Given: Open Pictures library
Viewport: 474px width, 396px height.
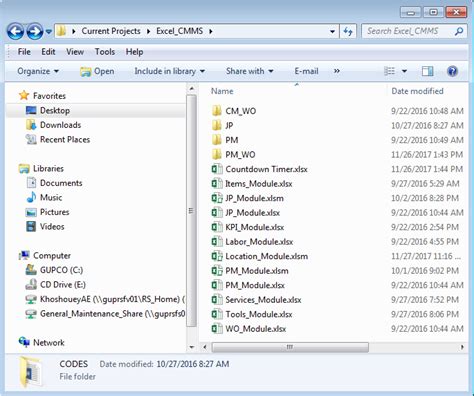Looking at the screenshot, I should coord(47,212).
